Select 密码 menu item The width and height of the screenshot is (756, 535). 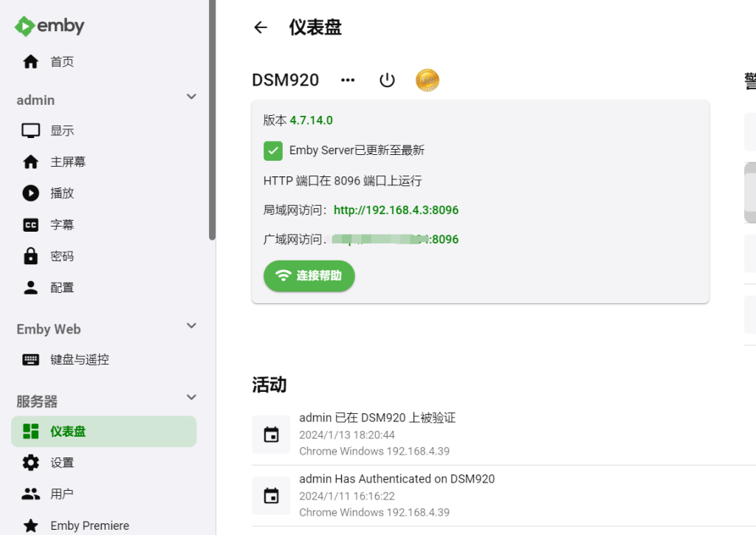(x=103, y=256)
